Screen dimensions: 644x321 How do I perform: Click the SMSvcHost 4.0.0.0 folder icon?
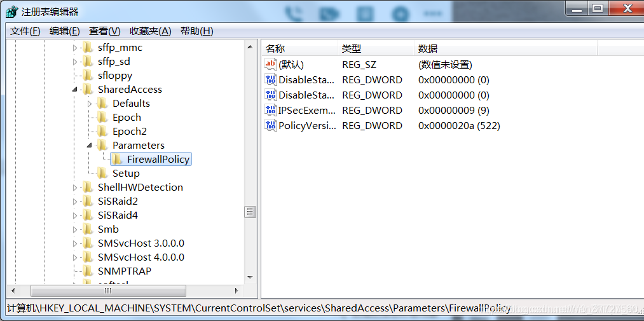coord(88,257)
